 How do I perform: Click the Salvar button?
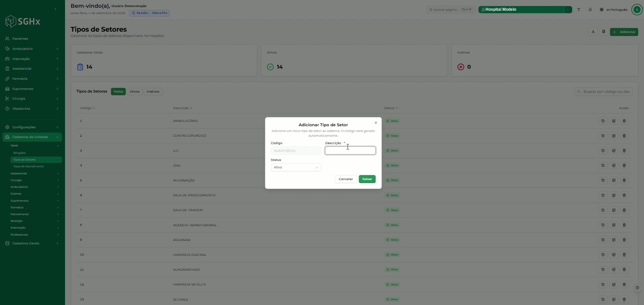pos(367,179)
